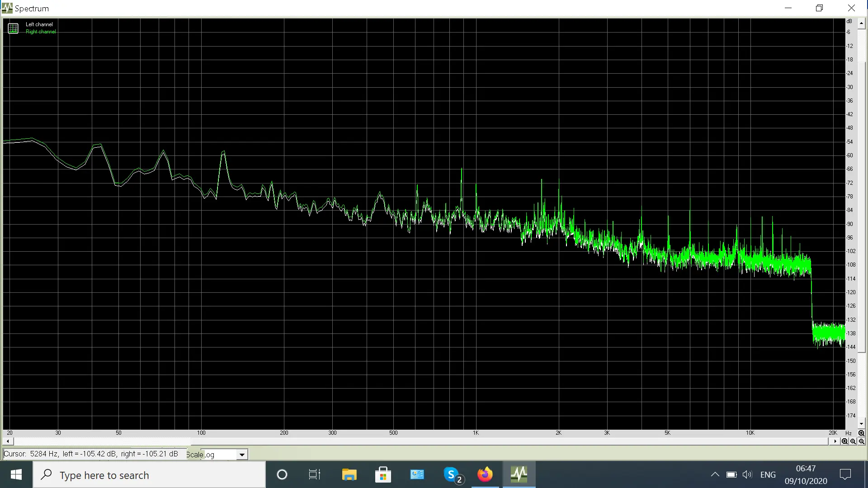This screenshot has height=488, width=868.
Task: Expand the hidden system tray icons chevron
Action: [715, 474]
